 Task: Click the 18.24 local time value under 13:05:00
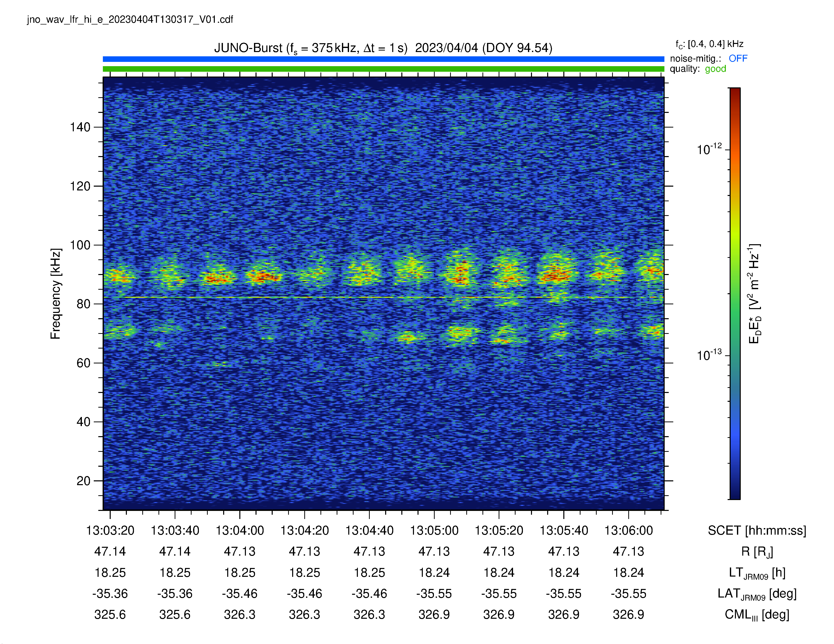click(x=434, y=573)
